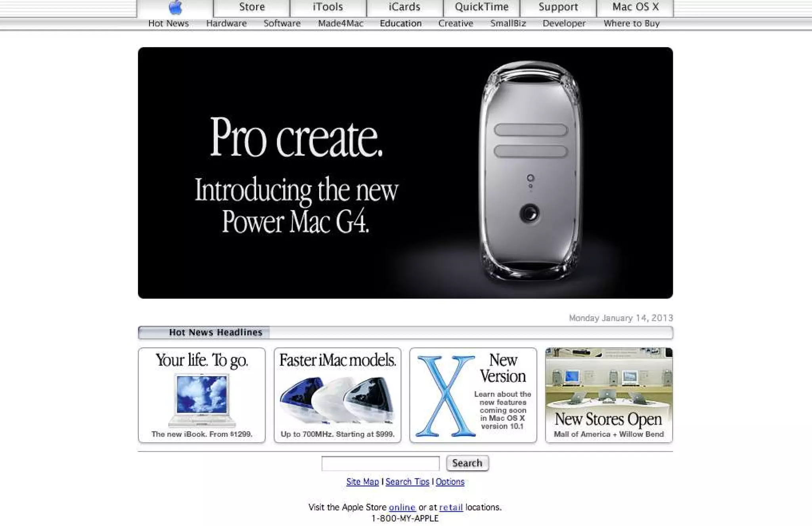Click the Search button
This screenshot has width=812, height=526.
coord(467,463)
